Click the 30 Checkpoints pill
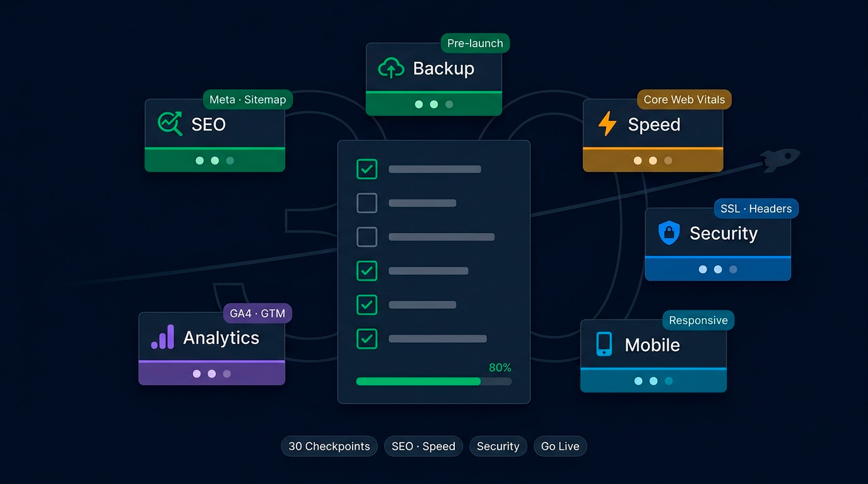 click(329, 446)
